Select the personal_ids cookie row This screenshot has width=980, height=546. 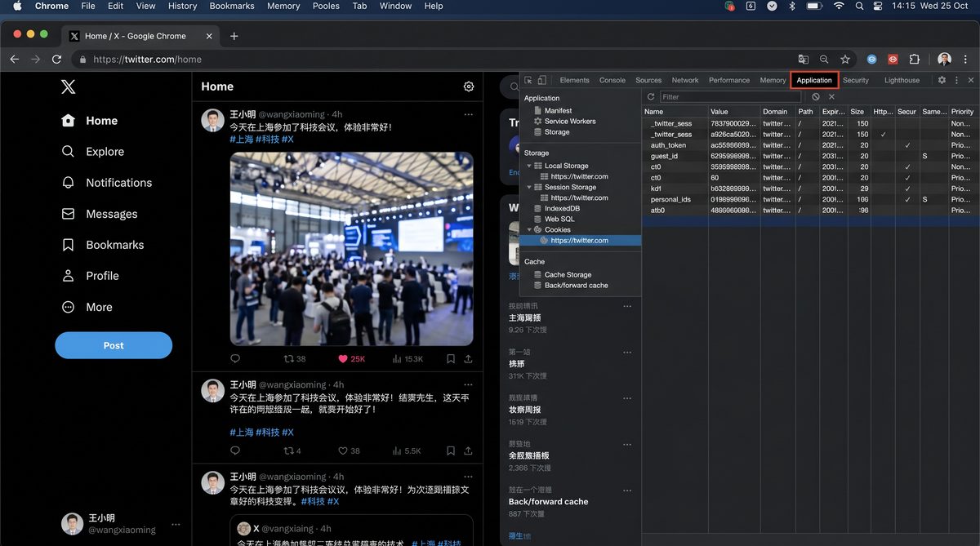tap(810, 199)
